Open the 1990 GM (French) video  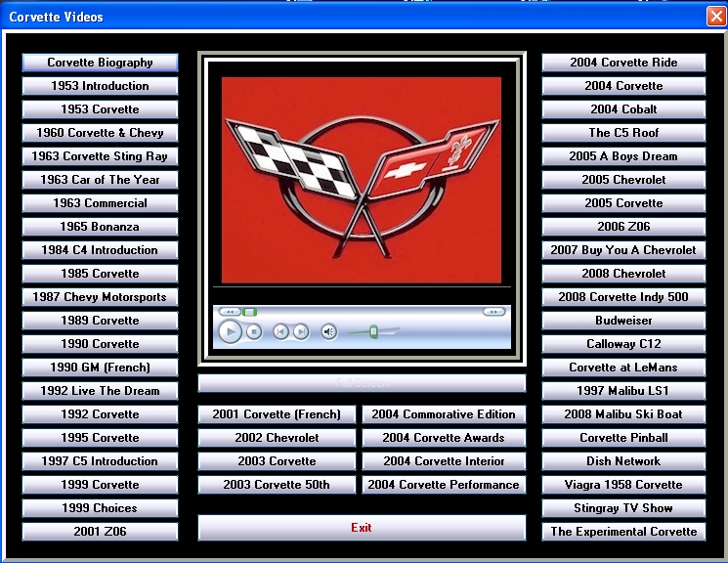(x=100, y=368)
